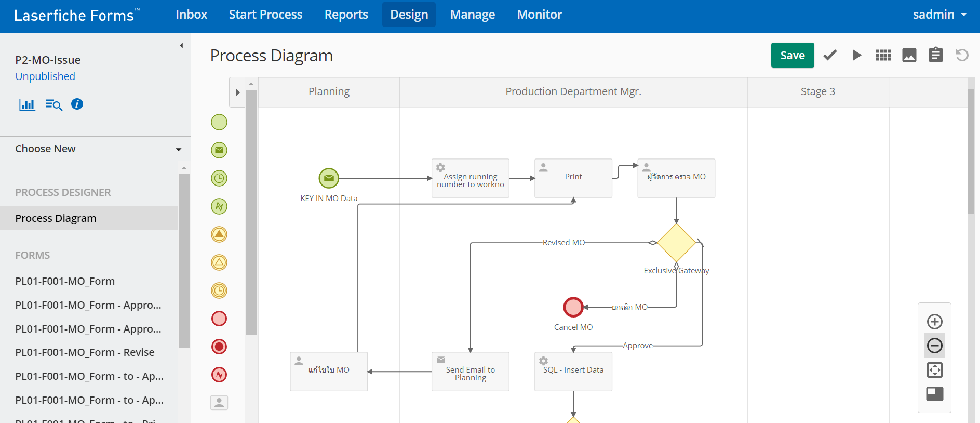Image resolution: width=980 pixels, height=423 pixels.
Task: Open the Monitor tab
Action: tap(540, 15)
